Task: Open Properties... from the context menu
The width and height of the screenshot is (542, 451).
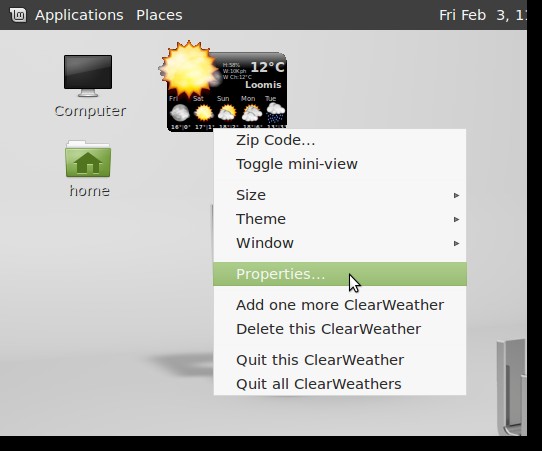Action: 340,274
